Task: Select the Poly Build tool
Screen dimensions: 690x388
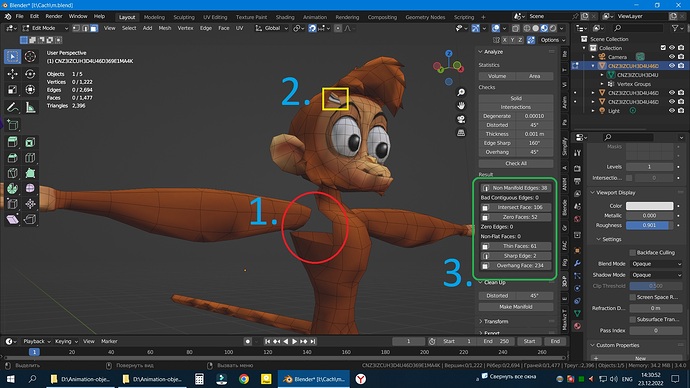Action: (30, 173)
